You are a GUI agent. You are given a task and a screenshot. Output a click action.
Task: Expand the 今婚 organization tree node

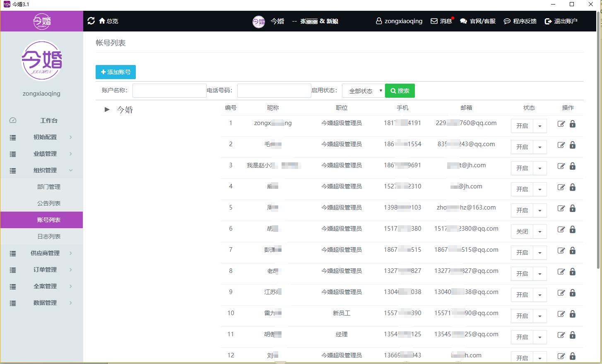pos(107,109)
